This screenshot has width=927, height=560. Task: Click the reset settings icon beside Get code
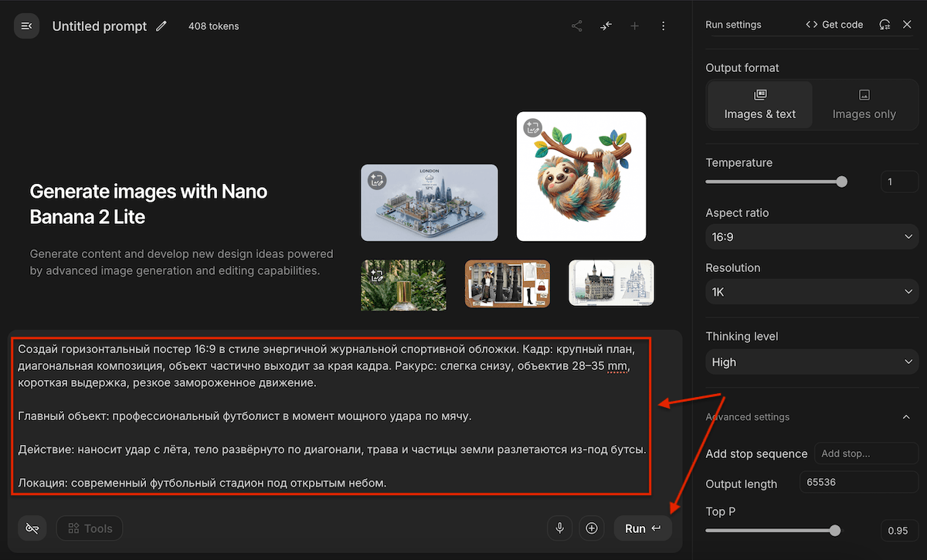[885, 25]
